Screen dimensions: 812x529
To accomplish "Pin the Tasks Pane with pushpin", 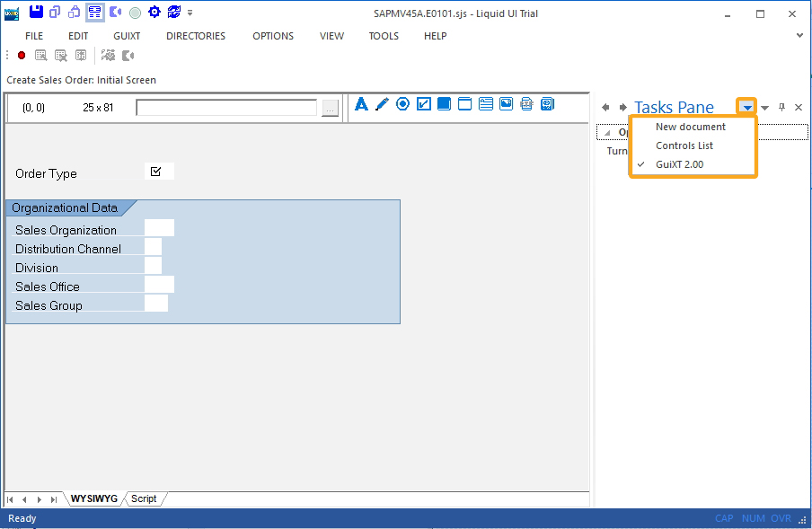I will [x=781, y=108].
